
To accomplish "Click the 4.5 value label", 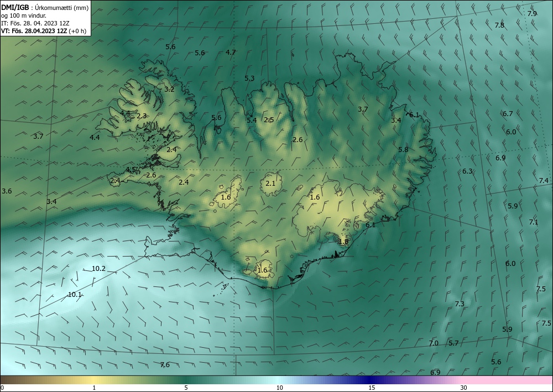I will [x=131, y=170].
